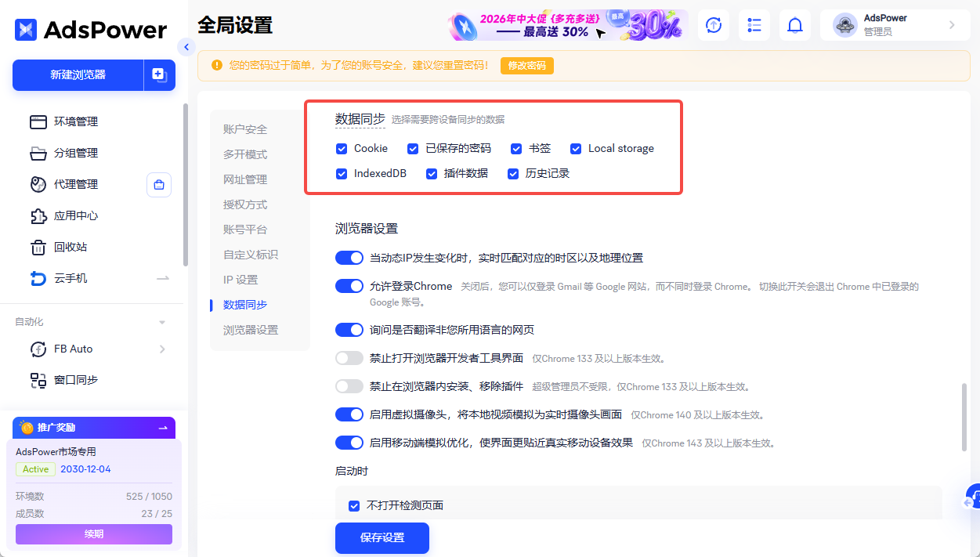Click the expiry date 2030-12-04
Viewport: 980px width, 557px height.
click(85, 469)
